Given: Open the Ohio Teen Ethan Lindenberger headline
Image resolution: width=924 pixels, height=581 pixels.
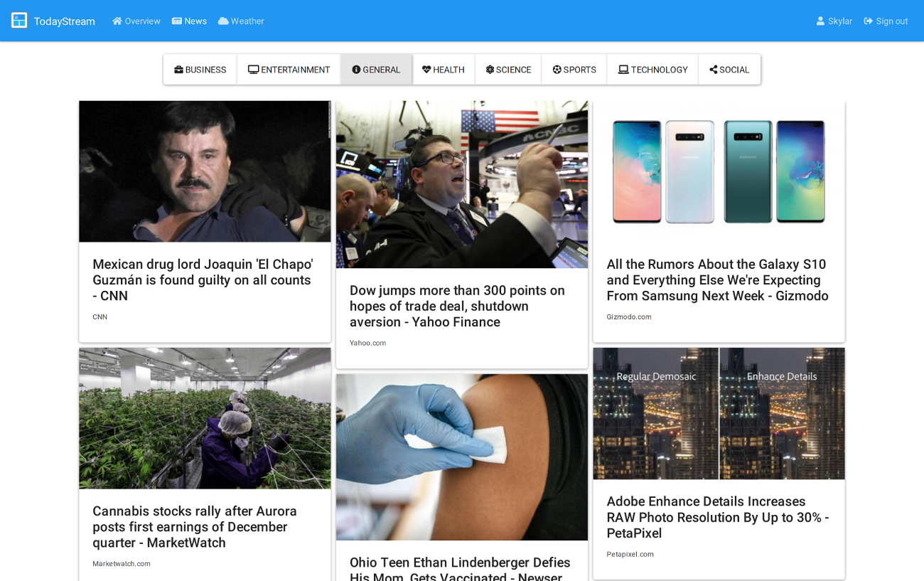Looking at the screenshot, I should pos(460,569).
